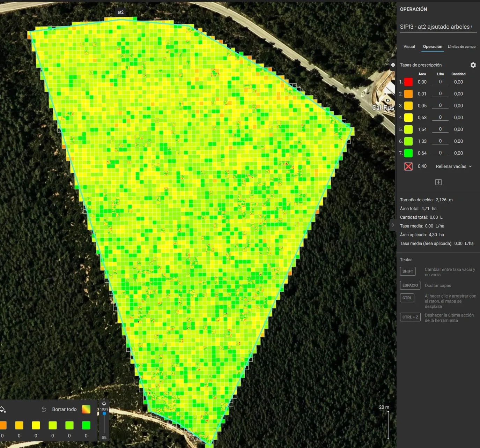
Task: Click the gradient color palette icon
Action: (x=86, y=409)
